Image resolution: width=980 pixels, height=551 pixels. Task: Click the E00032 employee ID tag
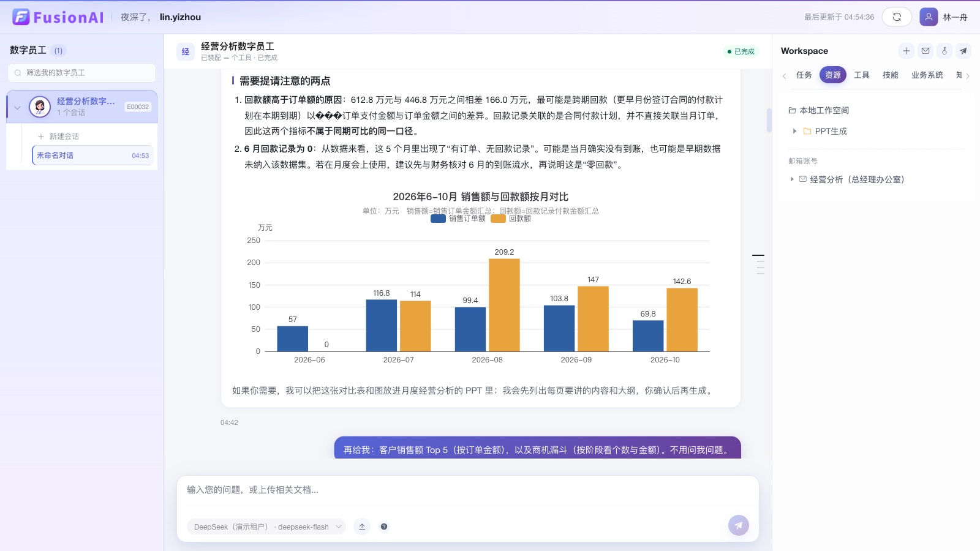click(138, 107)
